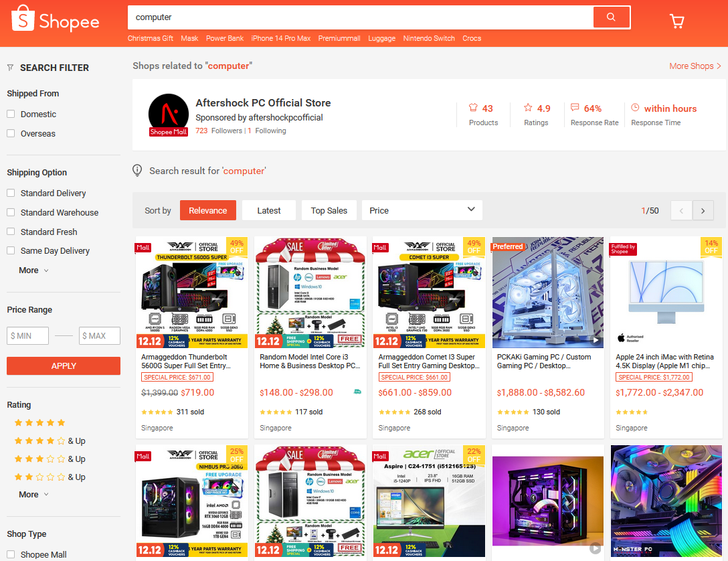Click Shopee Mall tag on store avatar
Viewport: 728px width, 561px height.
(x=168, y=132)
